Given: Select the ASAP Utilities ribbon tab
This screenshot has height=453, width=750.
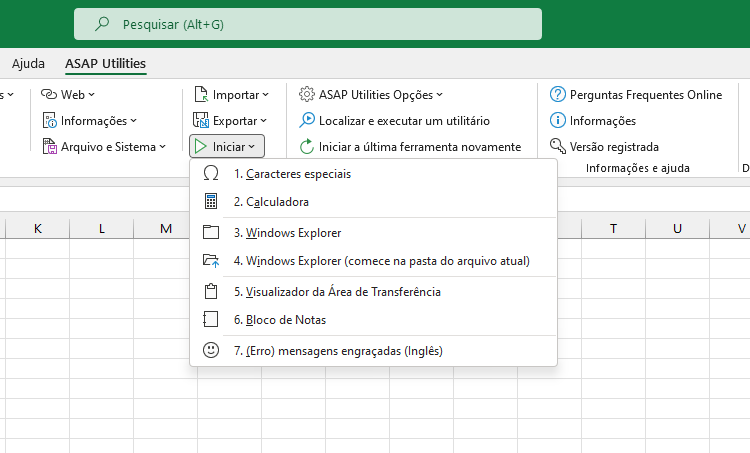Looking at the screenshot, I should coord(105,63).
